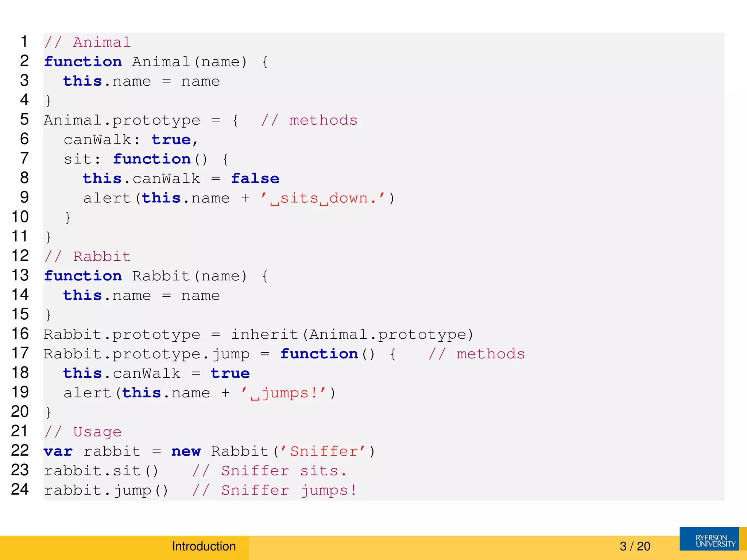Image resolution: width=747 pixels, height=560 pixels.
Task: Click 'var rabbit = new Rabbit' on line 22
Action: pyautogui.click(x=156, y=451)
